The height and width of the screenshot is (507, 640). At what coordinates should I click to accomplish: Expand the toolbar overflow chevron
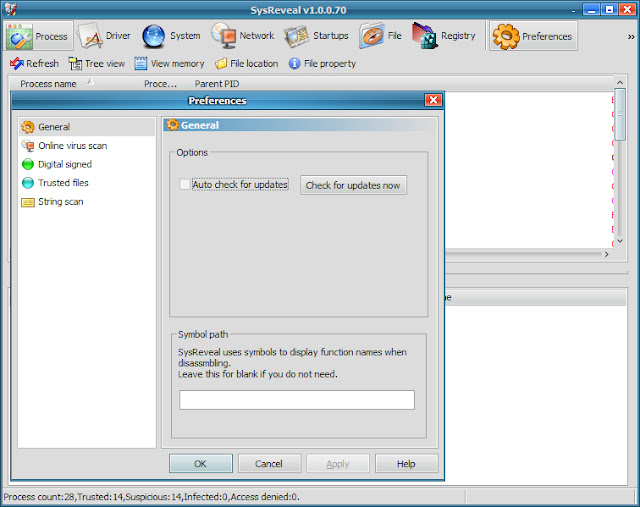pos(631,37)
